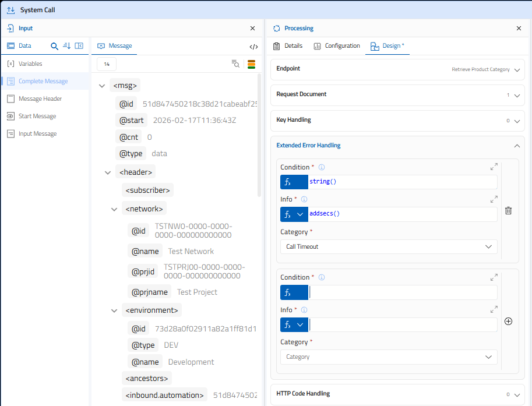The height and width of the screenshot is (406, 532).
Task: Open the empty Category dropdown
Action: click(389, 356)
